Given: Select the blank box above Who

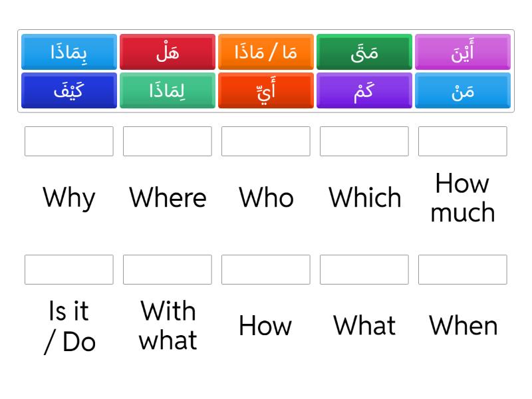Looking at the screenshot, I should pyautogui.click(x=266, y=141).
